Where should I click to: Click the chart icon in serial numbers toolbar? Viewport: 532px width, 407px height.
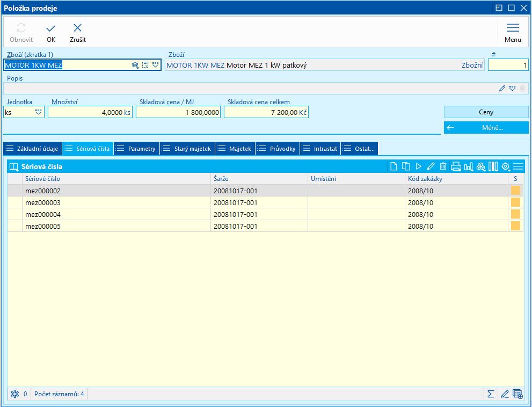(x=468, y=166)
